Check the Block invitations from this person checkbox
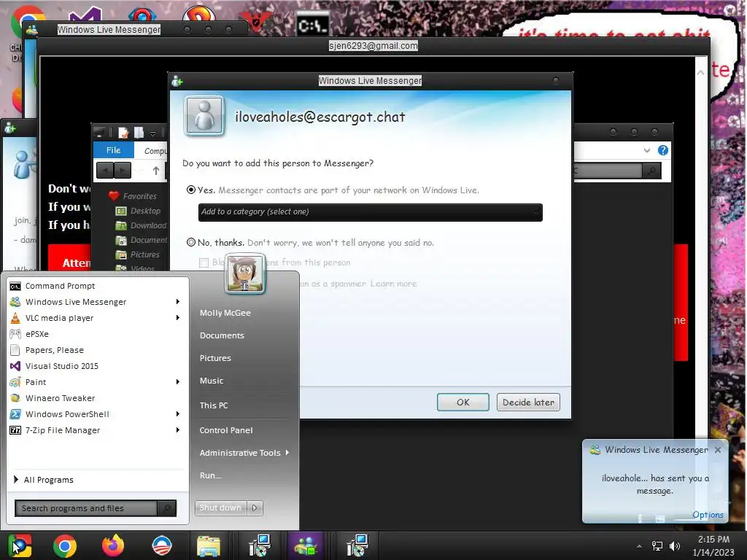 204,262
